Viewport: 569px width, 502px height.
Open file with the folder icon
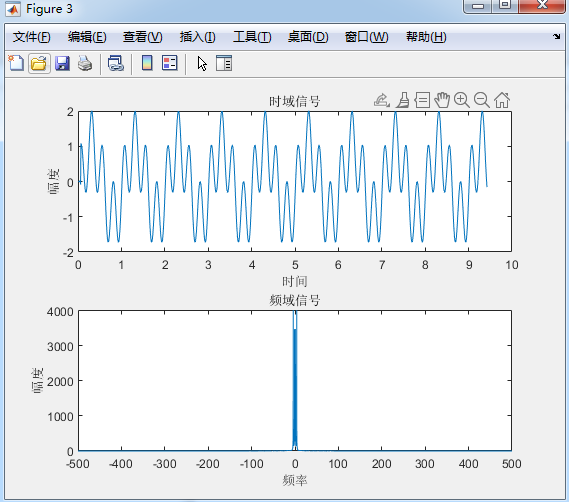[39, 64]
